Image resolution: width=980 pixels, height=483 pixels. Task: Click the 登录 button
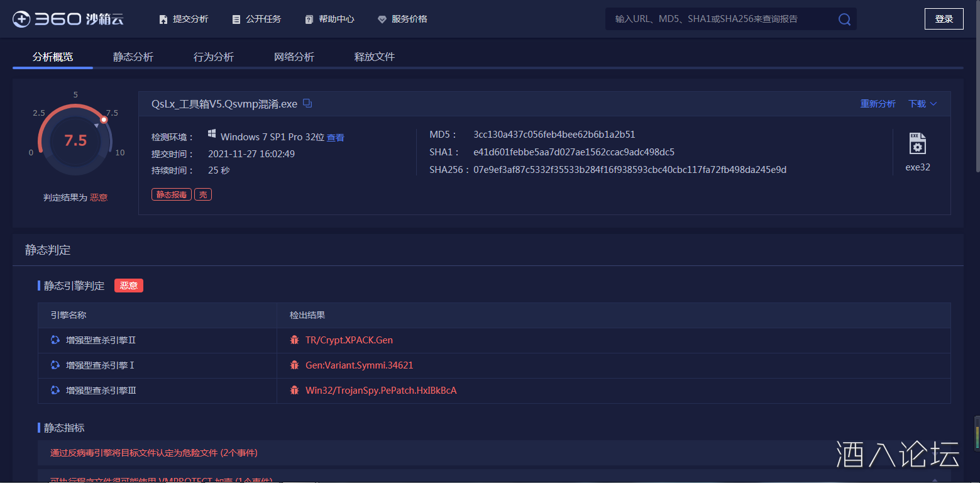pos(944,19)
